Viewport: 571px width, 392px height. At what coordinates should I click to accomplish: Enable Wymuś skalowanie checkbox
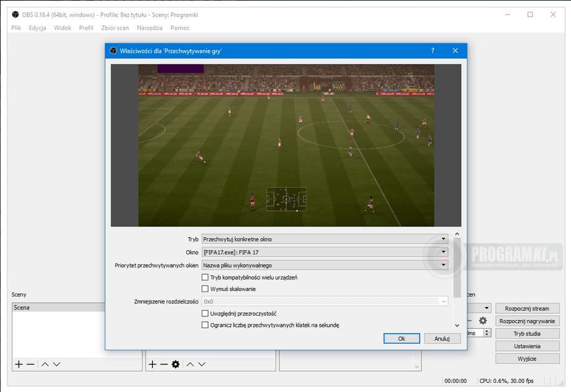point(205,289)
